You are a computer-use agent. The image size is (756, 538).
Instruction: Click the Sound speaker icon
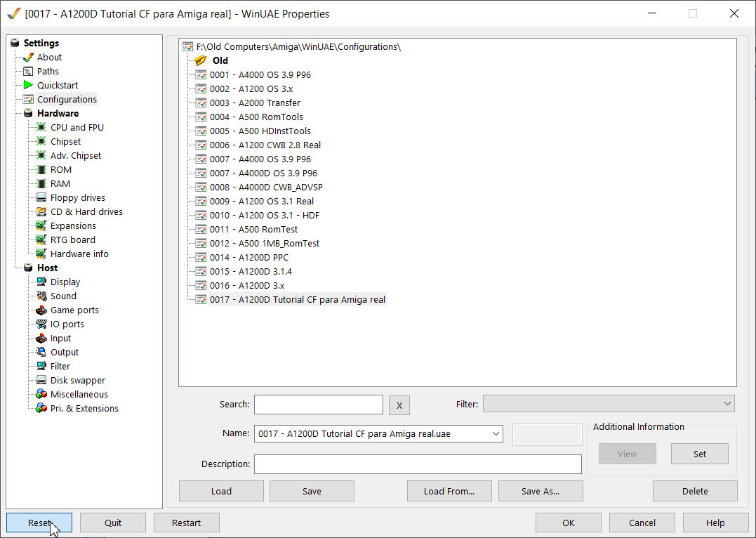tap(41, 296)
